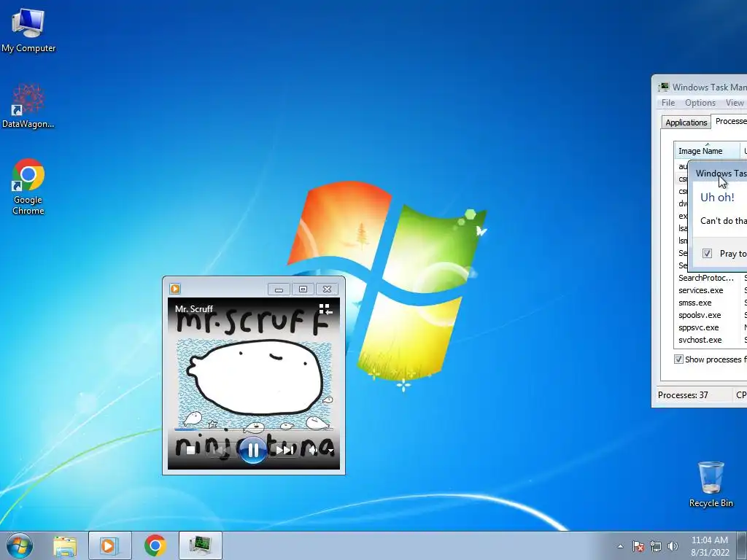Stop the Mr. Scruff track
The image size is (747, 560).
tap(190, 450)
